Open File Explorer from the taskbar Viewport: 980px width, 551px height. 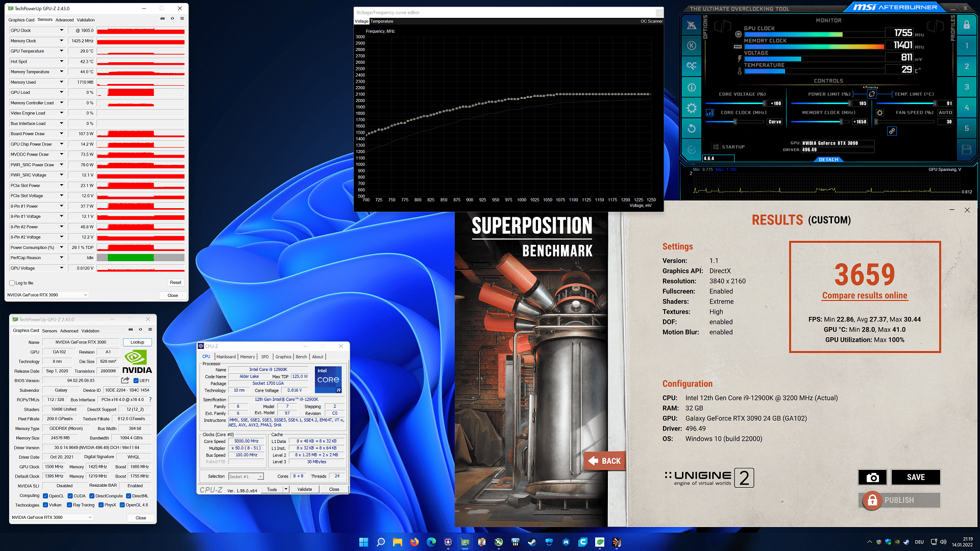coord(397,542)
